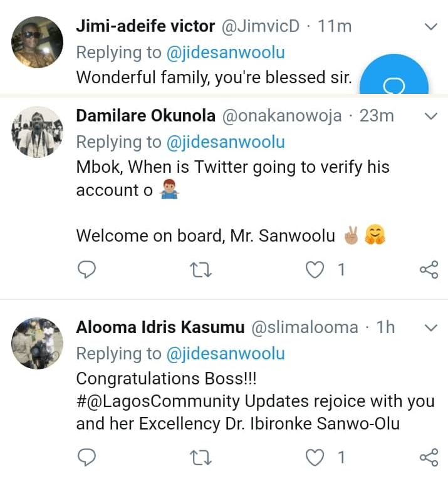
Task: Reply to Alooma Idris Kasumu's tweet
Action: point(86,458)
